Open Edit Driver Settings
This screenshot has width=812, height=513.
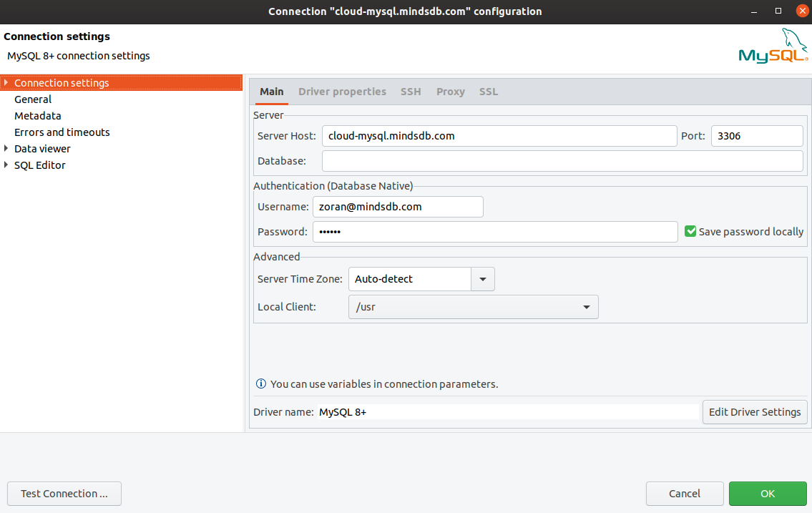pos(755,412)
